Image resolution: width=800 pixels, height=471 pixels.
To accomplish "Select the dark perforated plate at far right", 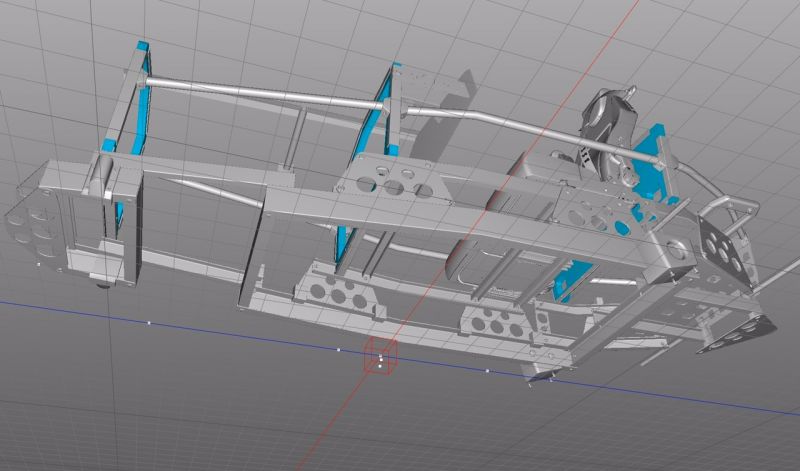I will (x=725, y=243).
